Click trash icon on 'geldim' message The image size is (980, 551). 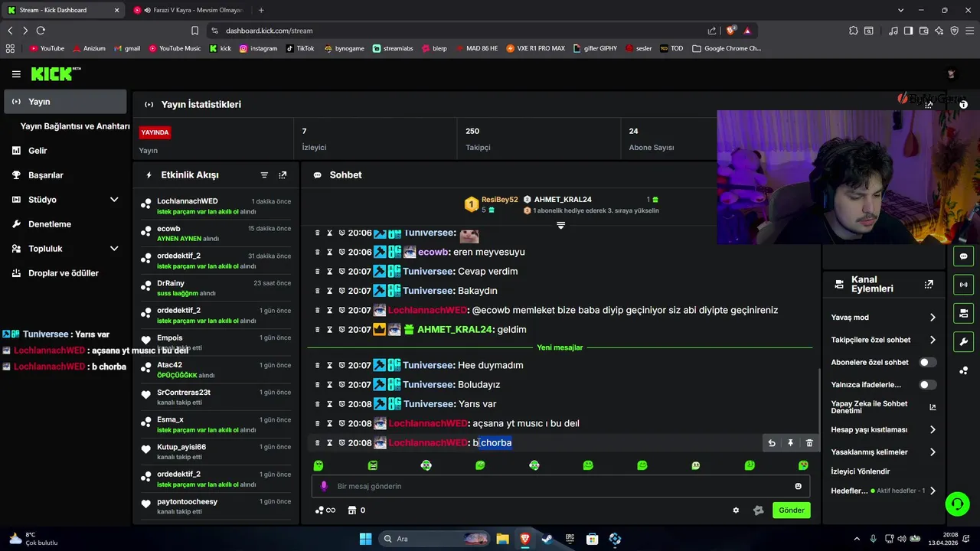click(x=318, y=330)
